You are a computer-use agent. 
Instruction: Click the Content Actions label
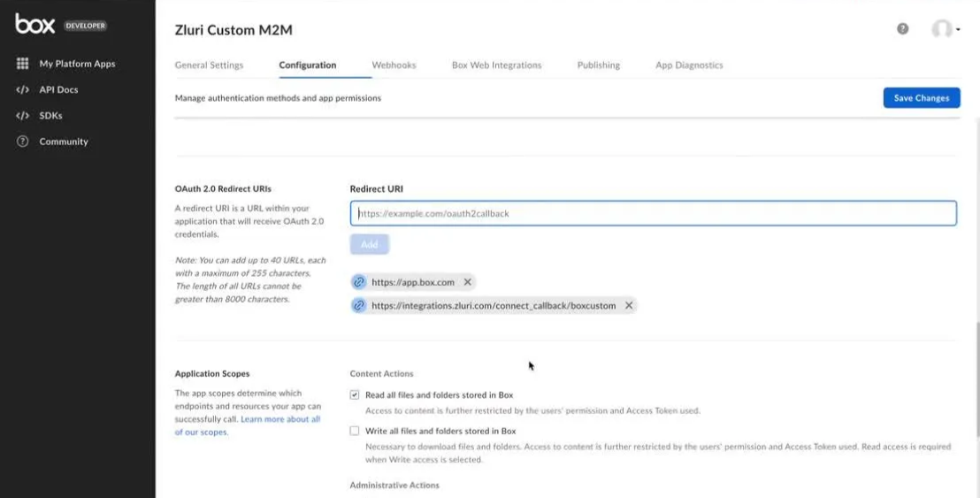381,373
